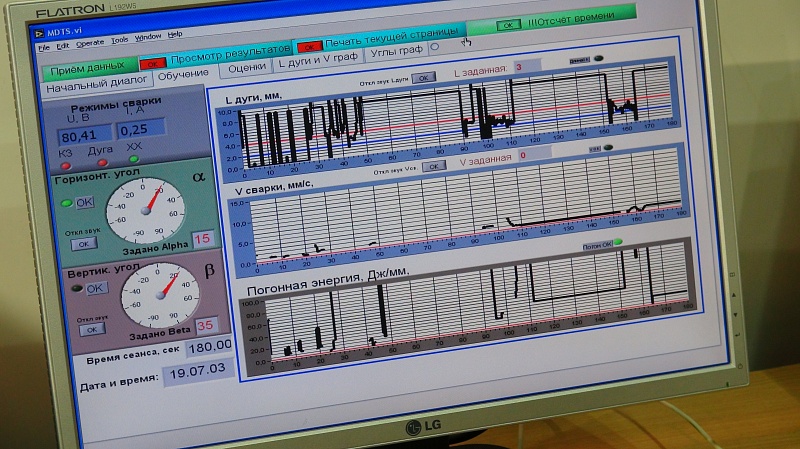Click the LabVIEW run arrow icon in title bar
This screenshot has width=800, height=449.
coord(39,30)
